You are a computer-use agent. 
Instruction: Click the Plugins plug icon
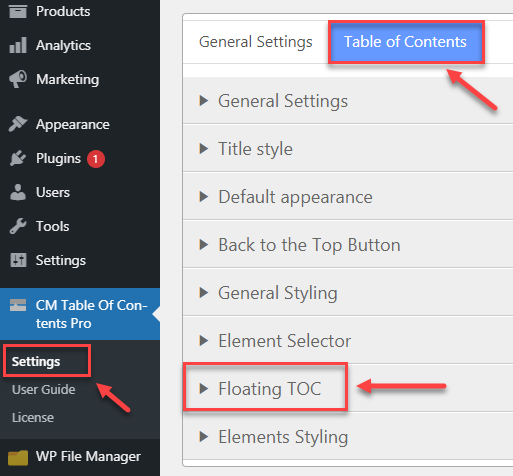(x=18, y=158)
